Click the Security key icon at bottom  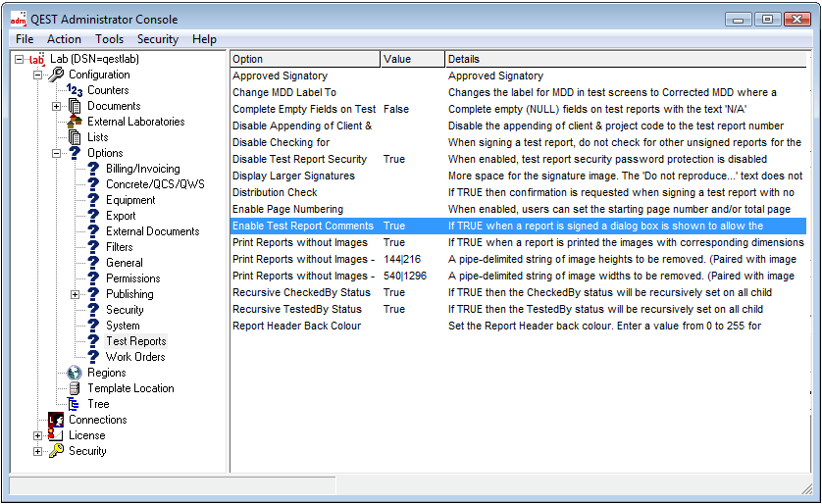coord(56,451)
